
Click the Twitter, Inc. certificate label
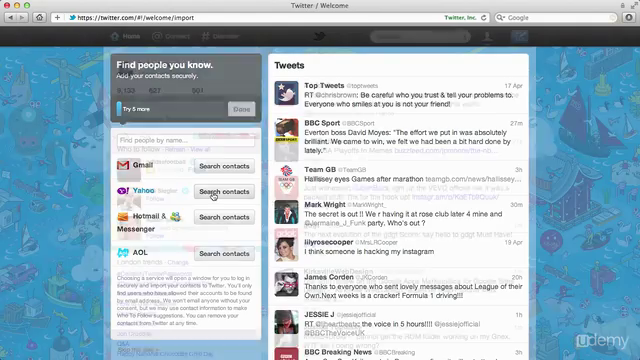point(460,18)
